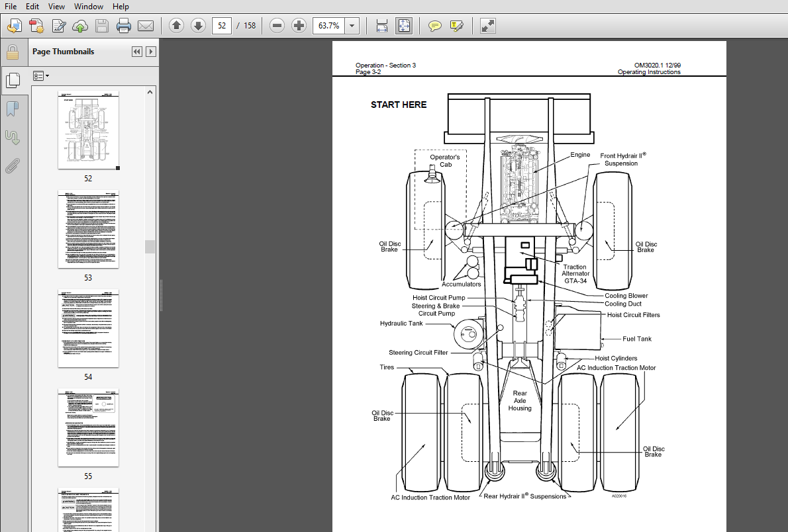
Task: Click the Edit/sign document icon
Action: click(x=58, y=26)
